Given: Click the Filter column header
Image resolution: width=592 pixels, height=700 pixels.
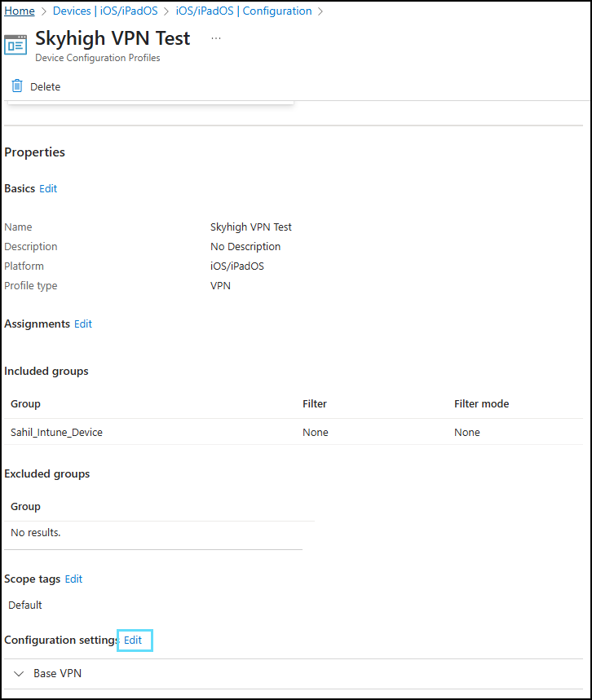Looking at the screenshot, I should [315, 403].
